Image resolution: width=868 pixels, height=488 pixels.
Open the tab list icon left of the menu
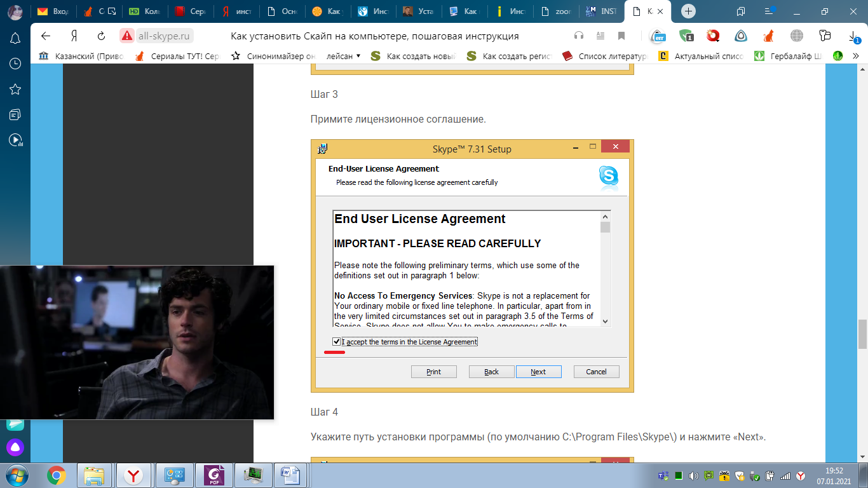[741, 11]
